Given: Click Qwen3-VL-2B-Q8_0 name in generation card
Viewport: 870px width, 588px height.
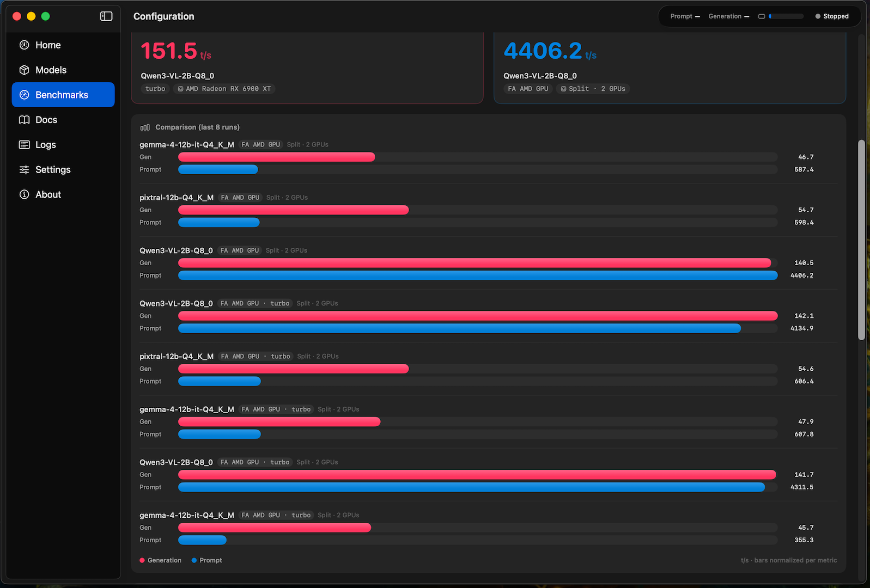Looking at the screenshot, I should tap(178, 76).
